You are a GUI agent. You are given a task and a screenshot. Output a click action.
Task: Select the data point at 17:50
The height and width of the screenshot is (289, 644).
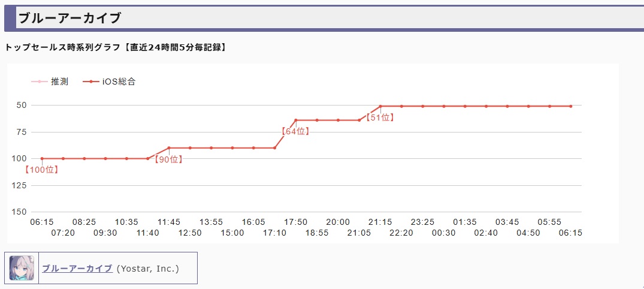296,120
